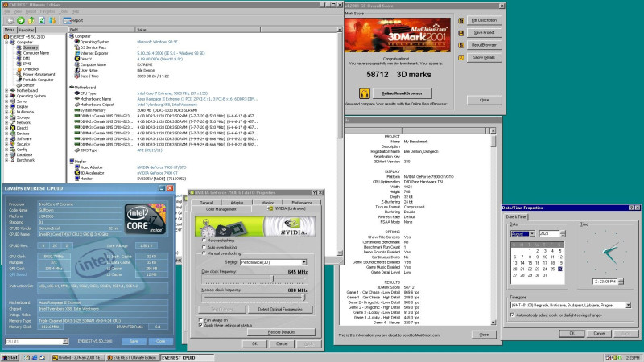The width and height of the screenshot is (644, 362).
Task: Toggle automatic daylight saving adjustment checkbox
Action: (512, 315)
